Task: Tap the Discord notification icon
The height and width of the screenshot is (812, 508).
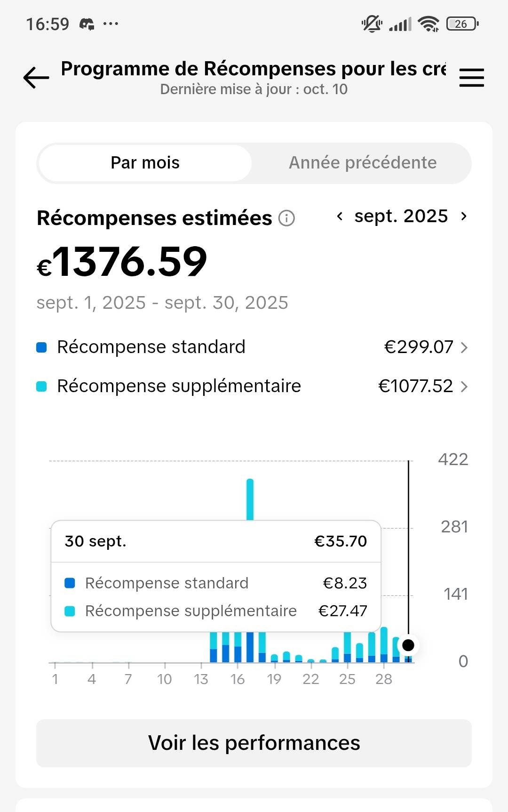Action: coord(87,24)
